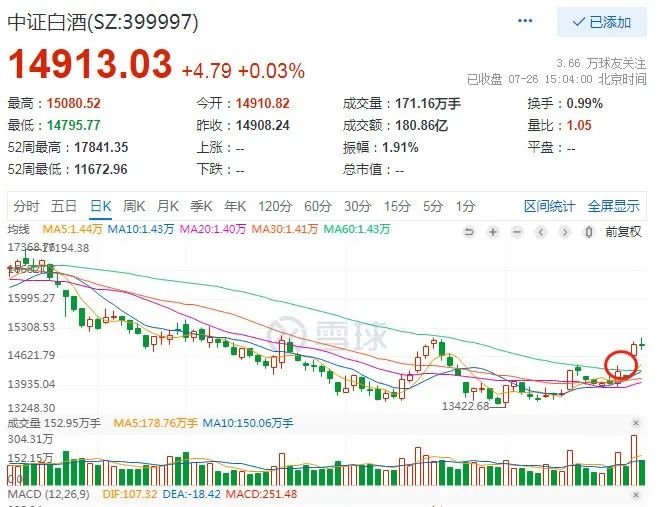
Task: Click the DIF:107.32 indicator value
Action: pos(130,494)
